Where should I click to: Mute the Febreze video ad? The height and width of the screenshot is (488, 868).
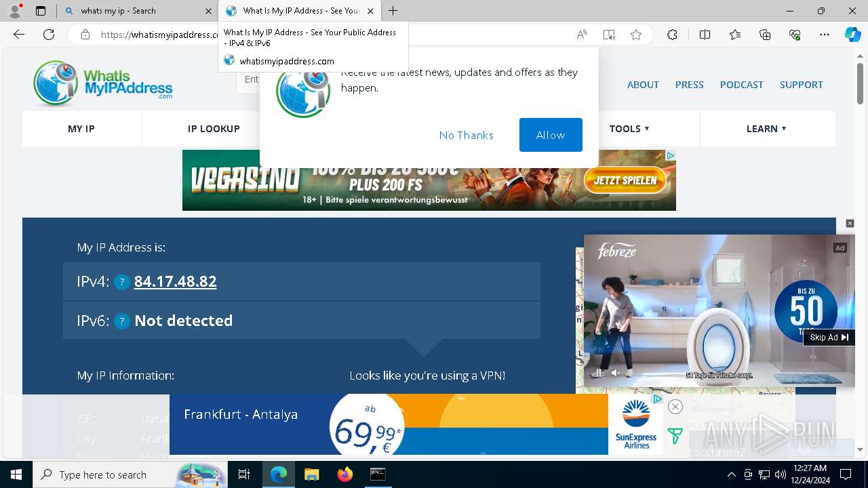coord(615,373)
